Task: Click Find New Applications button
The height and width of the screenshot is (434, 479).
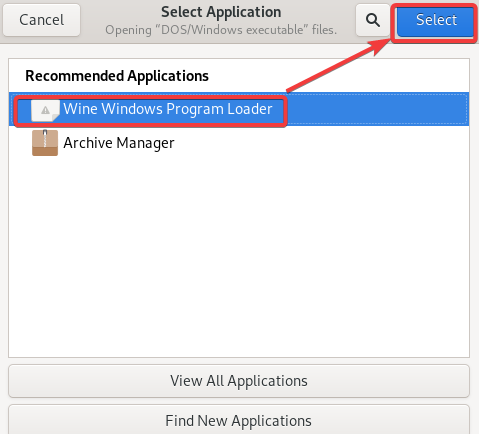Action: pos(239,420)
